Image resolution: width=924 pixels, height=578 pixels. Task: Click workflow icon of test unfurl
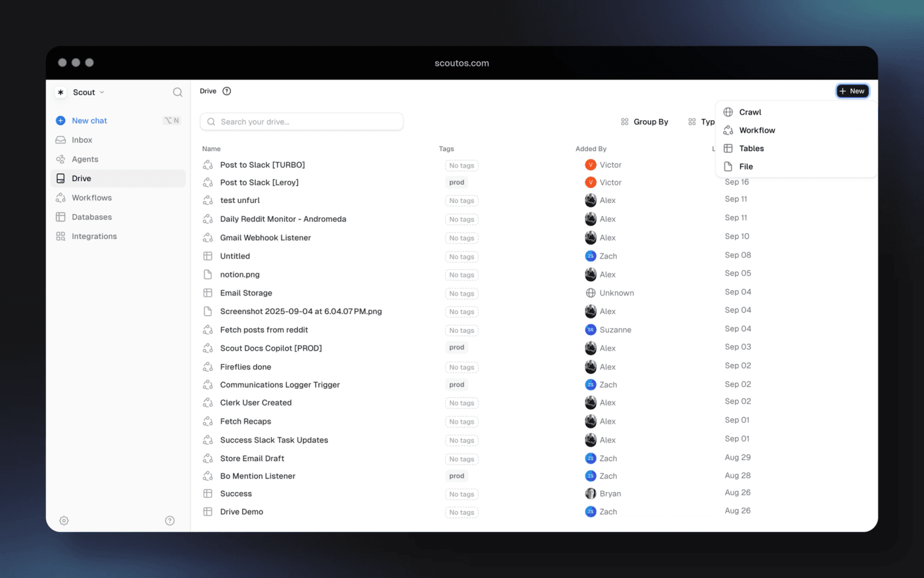(208, 200)
